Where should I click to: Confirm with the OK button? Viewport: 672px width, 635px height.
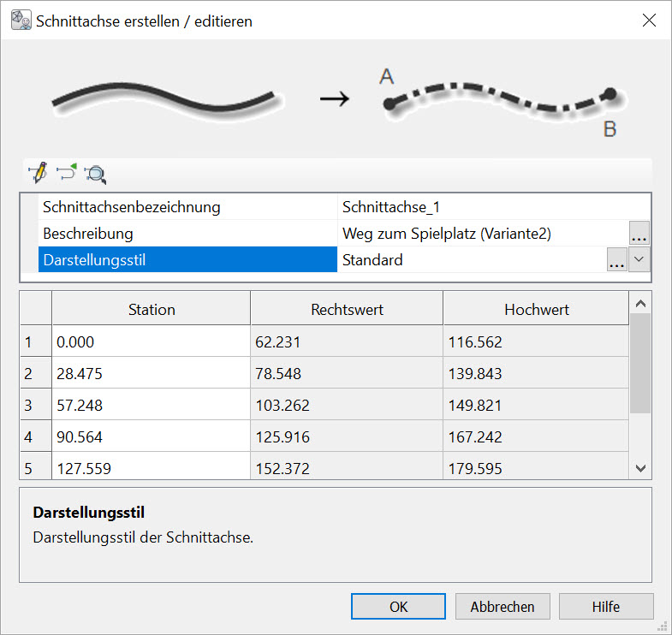click(398, 607)
